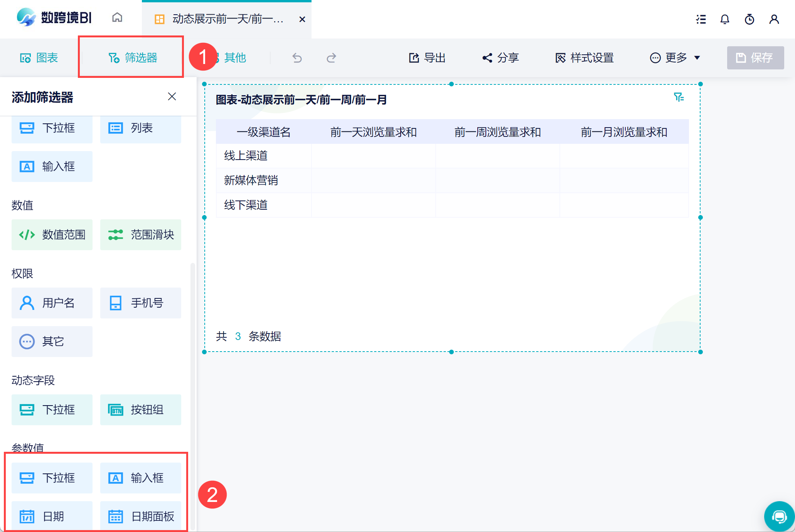
Task: Click the home icon in top bar
Action: [x=117, y=18]
